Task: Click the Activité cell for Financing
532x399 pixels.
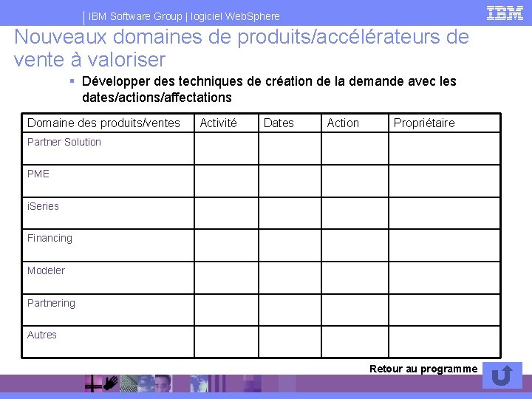Action: click(x=226, y=245)
